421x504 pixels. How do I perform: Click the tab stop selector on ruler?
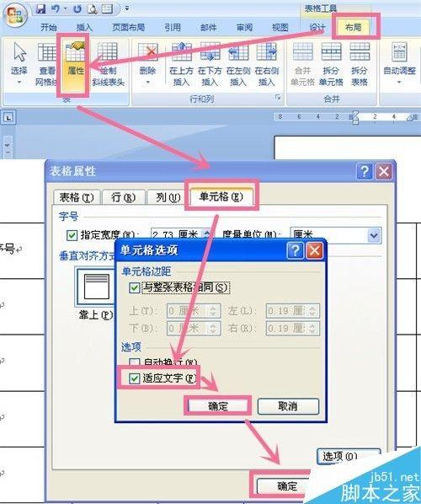pyautogui.click(x=8, y=118)
